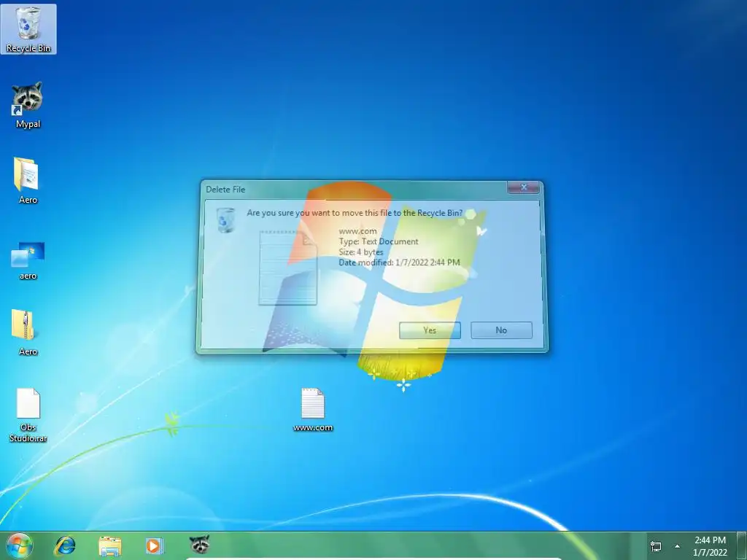The image size is (747, 560).
Task: Click the Show desktop strip at the taskbar end
Action: pos(741,545)
